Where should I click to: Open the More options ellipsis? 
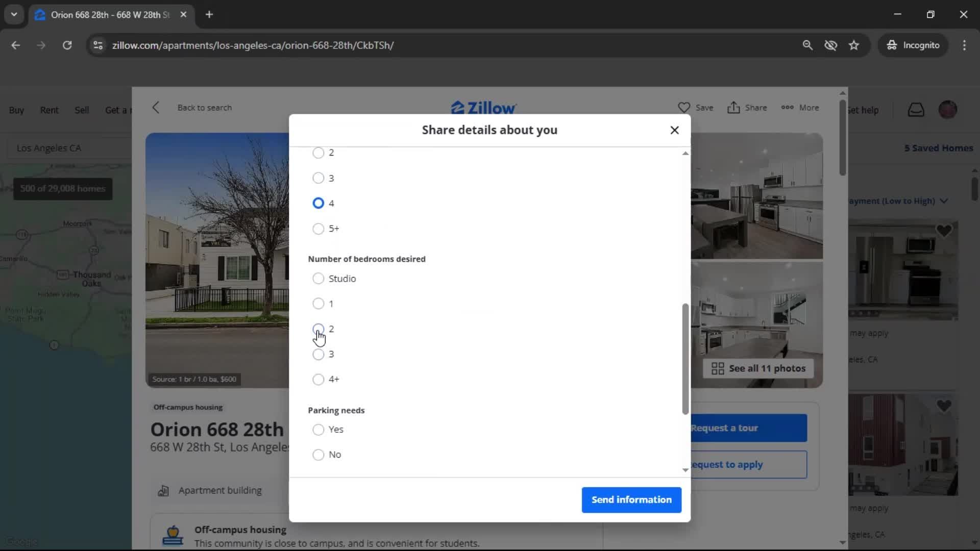[787, 108]
